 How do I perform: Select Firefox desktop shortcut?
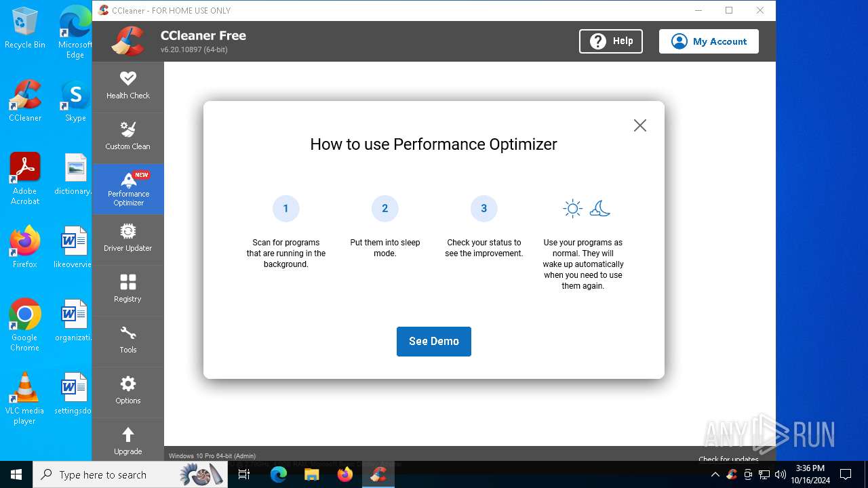[x=25, y=247]
